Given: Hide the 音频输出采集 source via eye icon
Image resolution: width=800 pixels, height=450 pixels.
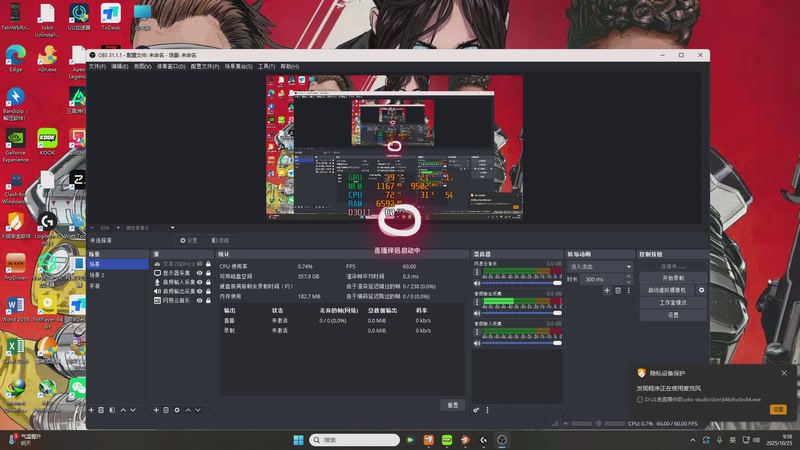Looking at the screenshot, I should pyautogui.click(x=199, y=291).
